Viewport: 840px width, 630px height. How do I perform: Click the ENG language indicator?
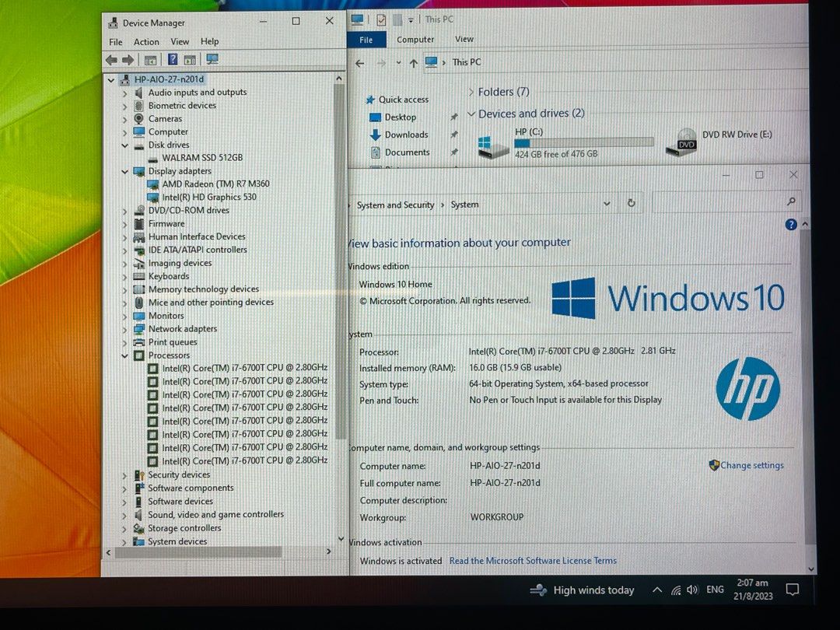[716, 590]
